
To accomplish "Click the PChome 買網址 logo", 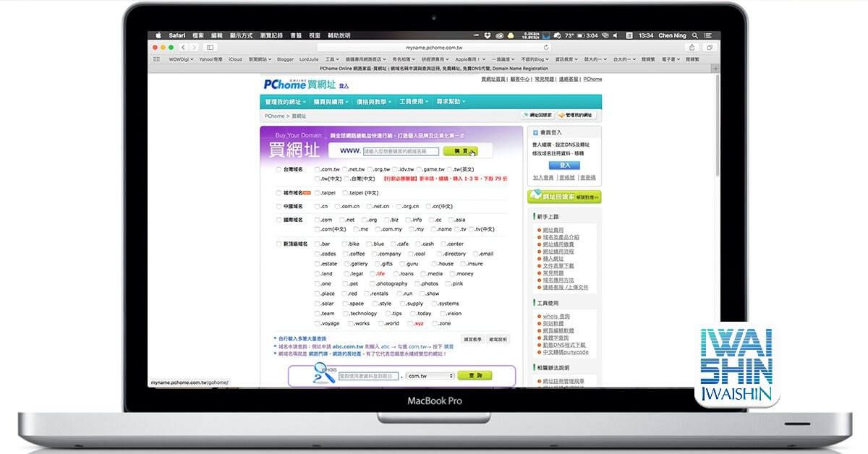I will 300,84.
